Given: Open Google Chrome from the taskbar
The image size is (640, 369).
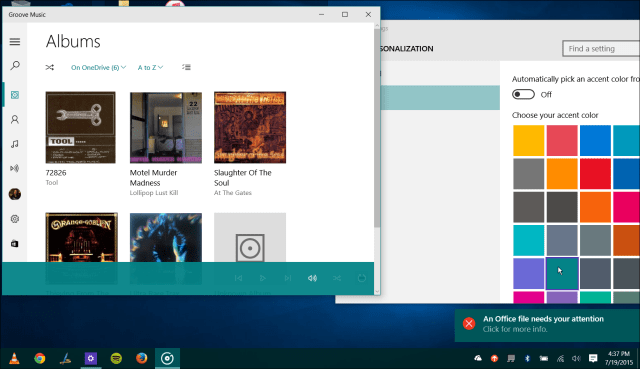Looking at the screenshot, I should [x=40, y=358].
